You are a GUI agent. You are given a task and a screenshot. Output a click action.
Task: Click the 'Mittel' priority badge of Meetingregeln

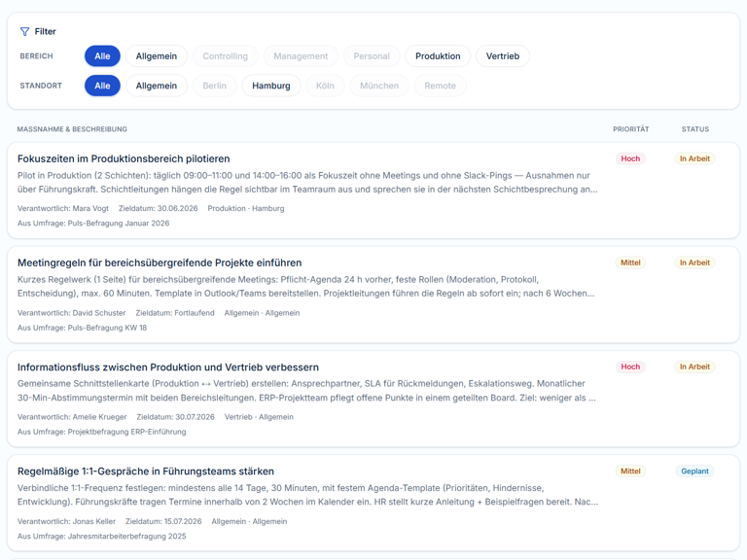(630, 262)
